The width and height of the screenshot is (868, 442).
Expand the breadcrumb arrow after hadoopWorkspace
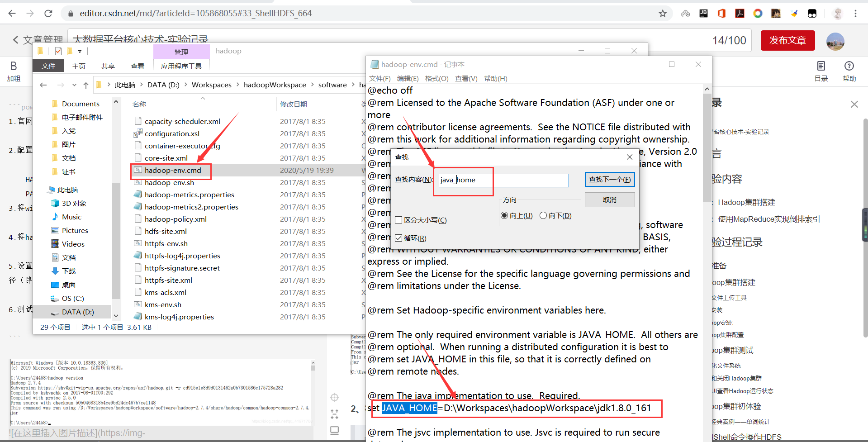[x=312, y=85]
